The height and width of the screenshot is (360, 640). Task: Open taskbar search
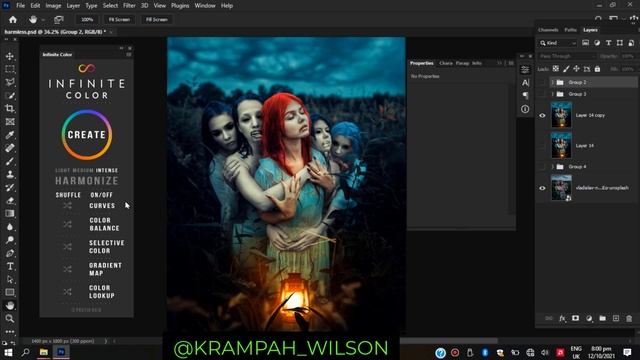coord(26,352)
